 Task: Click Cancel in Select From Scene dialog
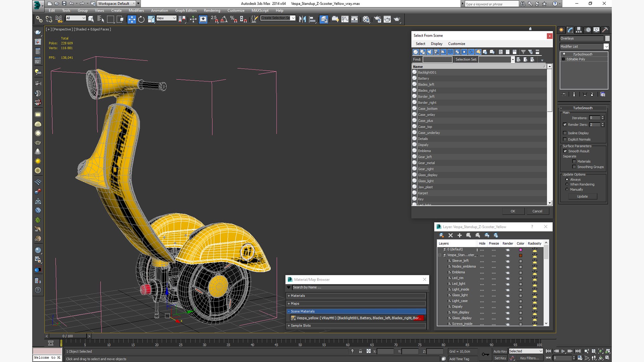pos(537,211)
